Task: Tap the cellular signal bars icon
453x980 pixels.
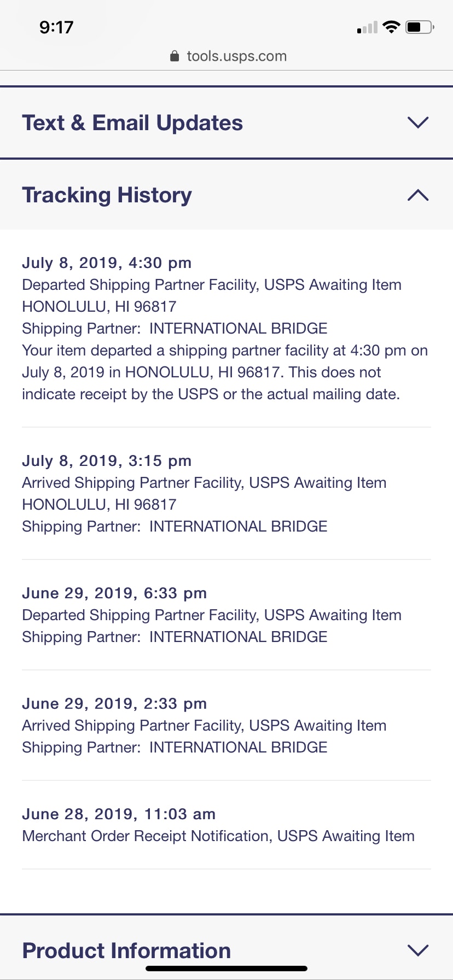Action: click(x=367, y=27)
